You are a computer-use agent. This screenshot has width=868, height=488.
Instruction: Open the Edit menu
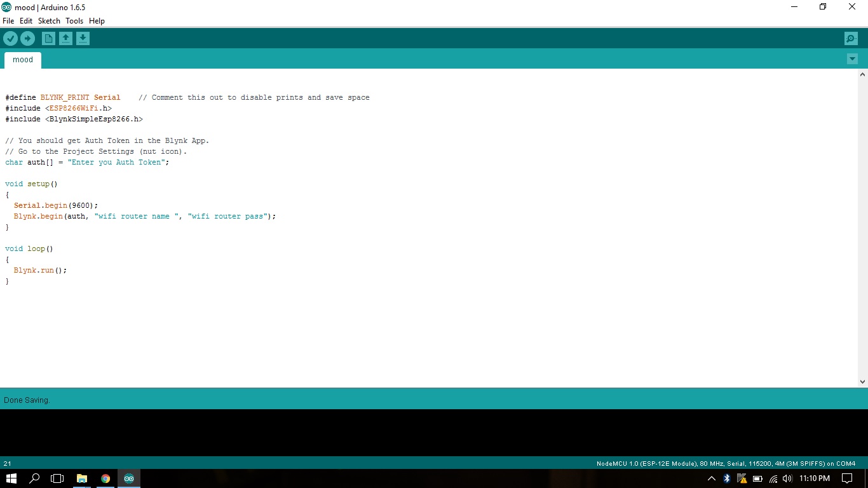26,21
